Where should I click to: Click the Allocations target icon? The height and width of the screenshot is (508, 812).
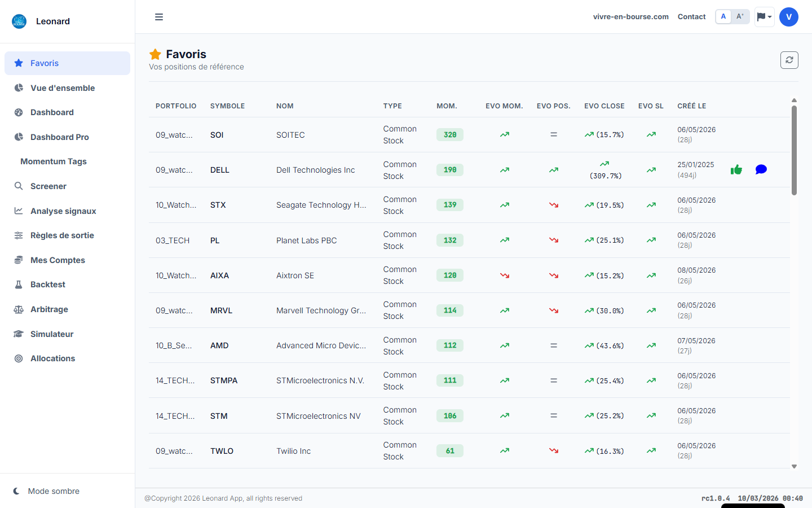(19, 358)
